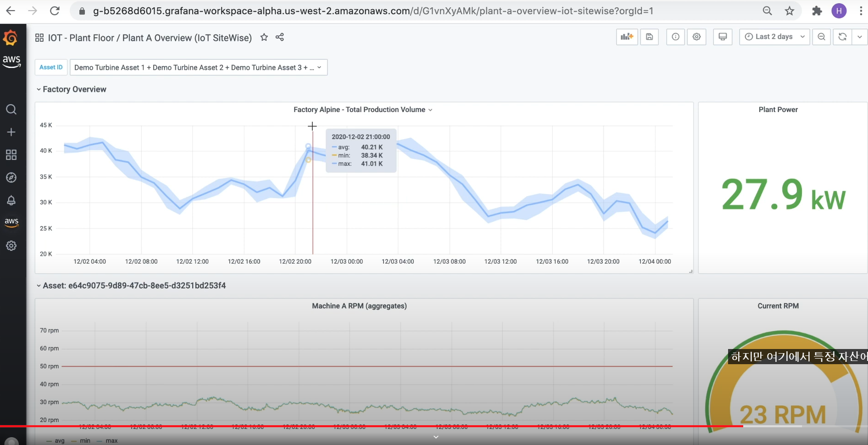Click the browser address bar URL
868x445 pixels.
(x=373, y=11)
